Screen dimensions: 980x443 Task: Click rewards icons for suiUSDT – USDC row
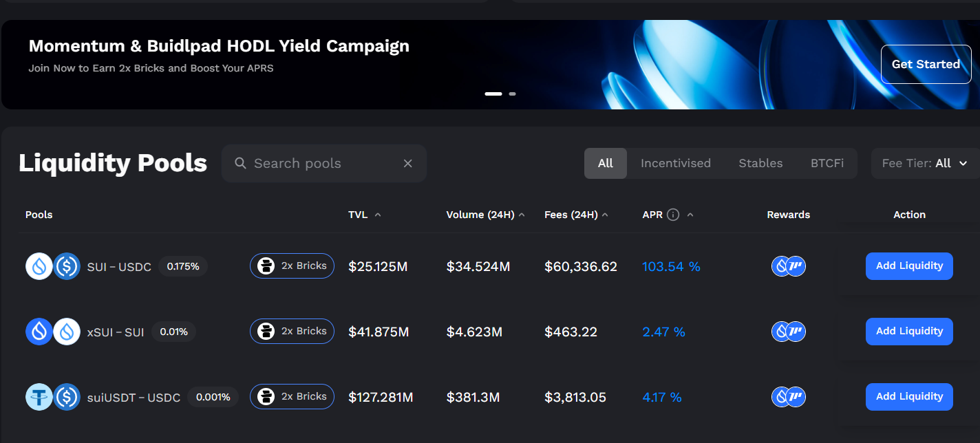(x=788, y=397)
